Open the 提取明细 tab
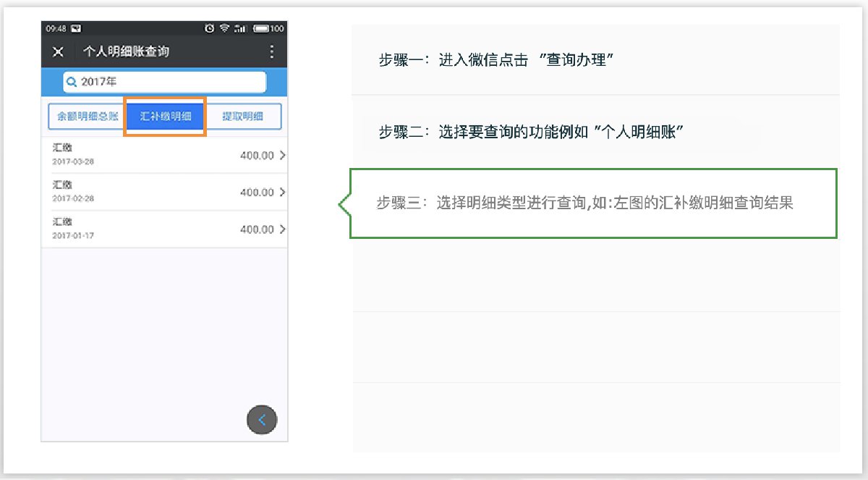The height and width of the screenshot is (480, 868). click(x=242, y=117)
